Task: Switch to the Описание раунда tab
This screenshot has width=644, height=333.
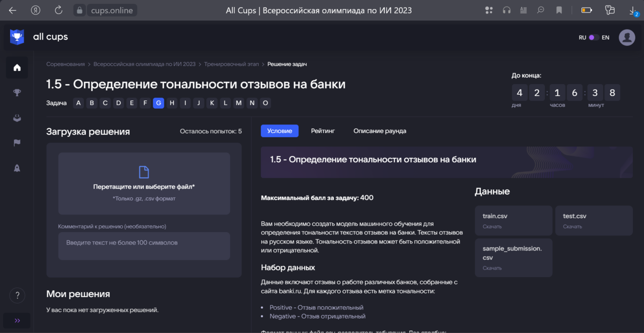Action: tap(379, 131)
